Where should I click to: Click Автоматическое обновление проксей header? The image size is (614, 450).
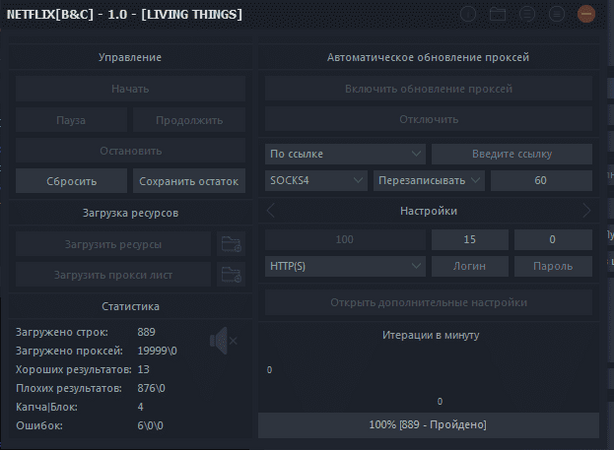[x=428, y=57]
